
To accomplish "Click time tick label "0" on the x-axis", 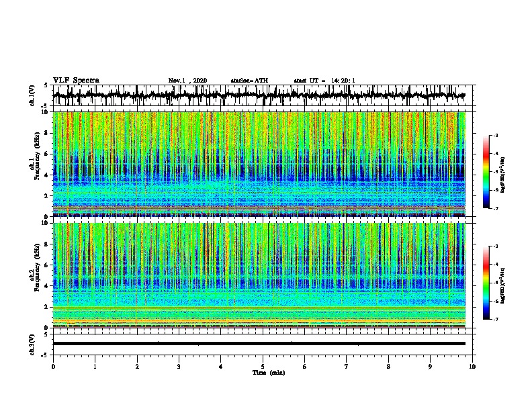I will (x=53, y=367).
